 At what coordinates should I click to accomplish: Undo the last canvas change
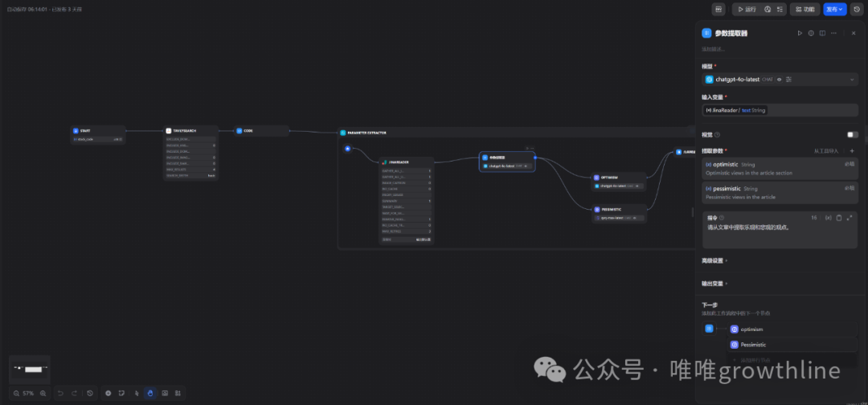(x=61, y=394)
